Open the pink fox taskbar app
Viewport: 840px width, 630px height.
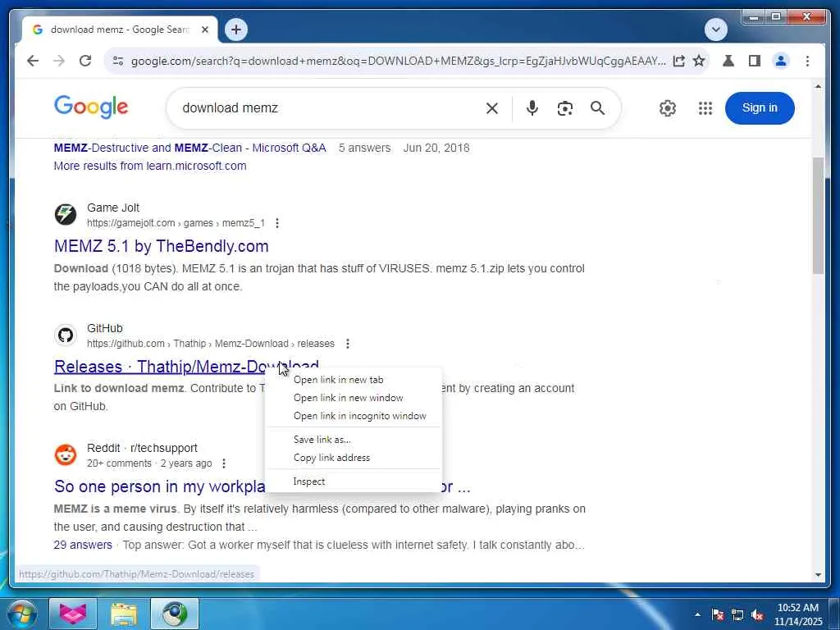[x=73, y=614]
